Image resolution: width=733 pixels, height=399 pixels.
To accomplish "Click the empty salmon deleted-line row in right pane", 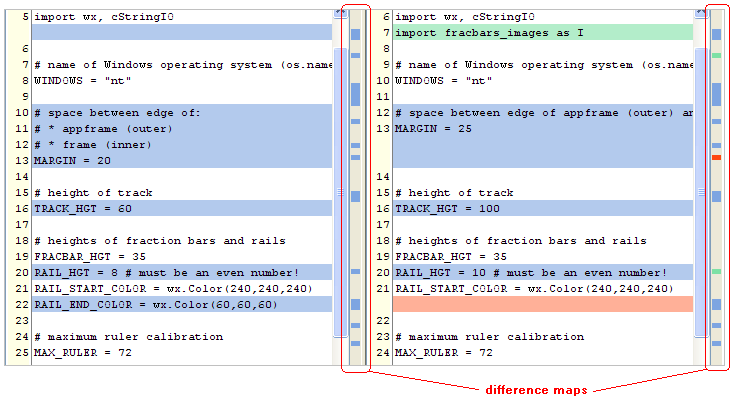I will [x=543, y=304].
